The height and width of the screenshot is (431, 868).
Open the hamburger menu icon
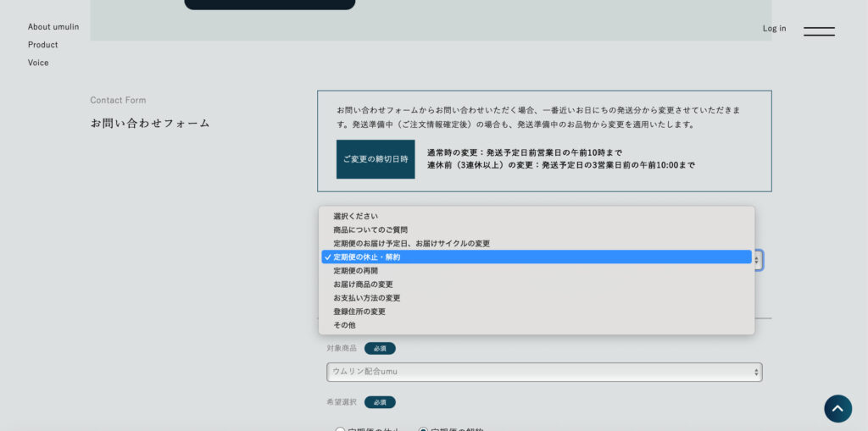pyautogui.click(x=819, y=31)
